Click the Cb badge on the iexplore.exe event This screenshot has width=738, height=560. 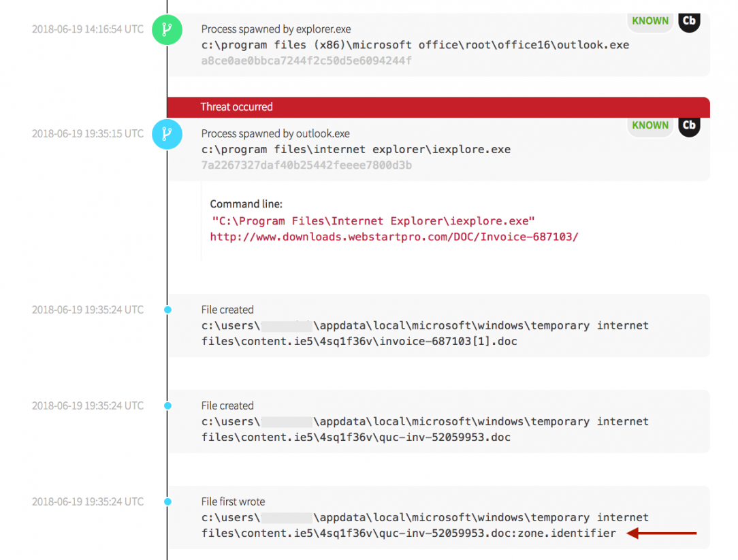689,126
